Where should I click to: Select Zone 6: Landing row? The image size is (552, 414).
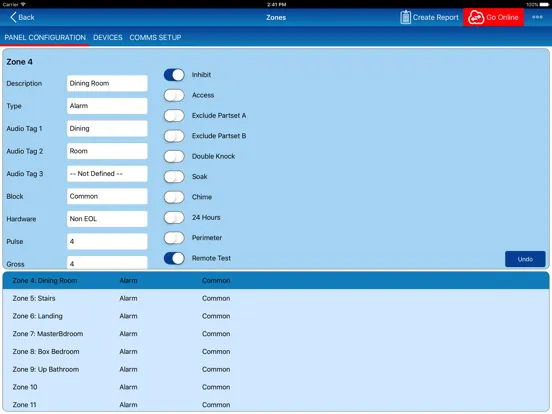[276, 316]
